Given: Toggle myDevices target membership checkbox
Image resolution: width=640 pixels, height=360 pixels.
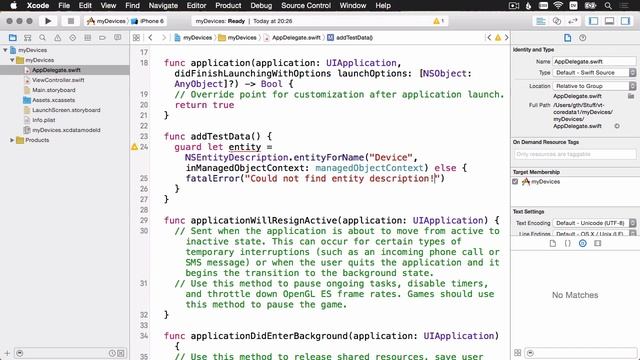Looking at the screenshot, I should pyautogui.click(x=515, y=182).
